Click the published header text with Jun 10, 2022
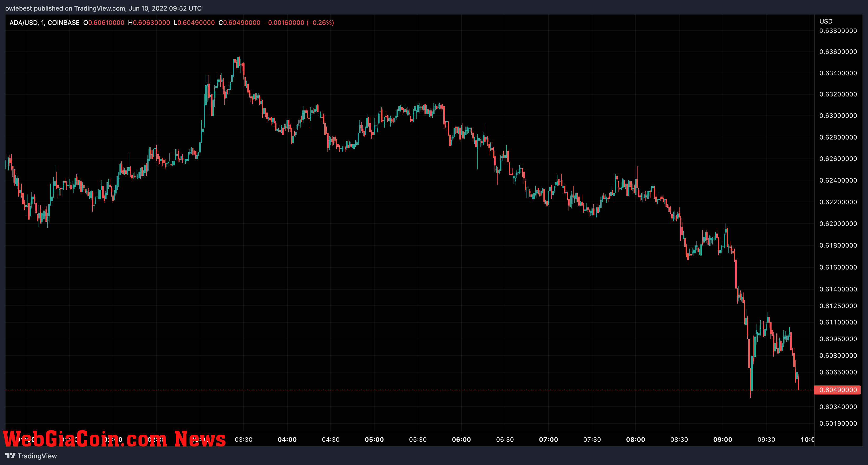 [x=103, y=8]
